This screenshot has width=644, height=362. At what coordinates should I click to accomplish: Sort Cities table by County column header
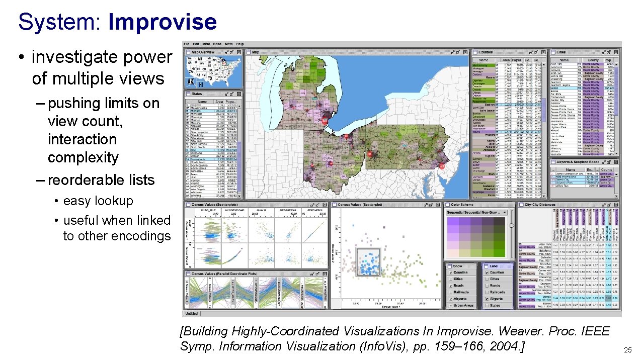(x=593, y=60)
